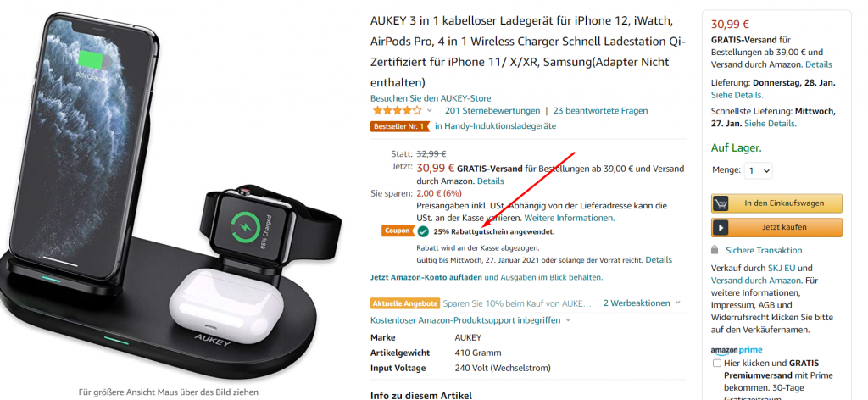Tick the GRATIS Premiumversand Prime checkbox
868x400 pixels.
(x=717, y=364)
